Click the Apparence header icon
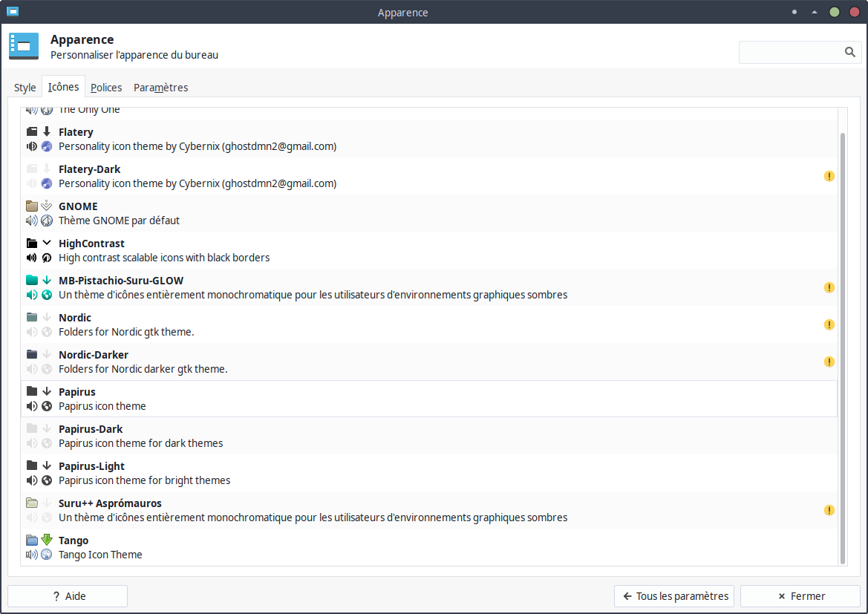Image resolution: width=868 pixels, height=614 pixels. click(x=24, y=46)
